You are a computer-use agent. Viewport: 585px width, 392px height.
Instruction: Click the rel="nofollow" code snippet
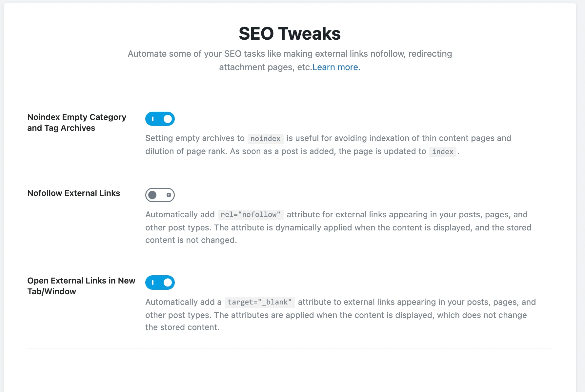pyautogui.click(x=251, y=215)
